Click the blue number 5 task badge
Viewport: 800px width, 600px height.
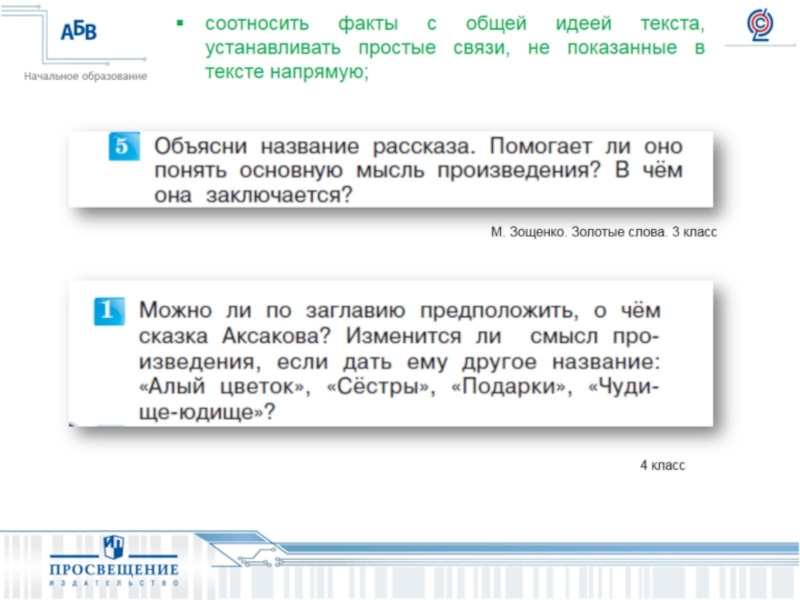pyautogui.click(x=124, y=146)
